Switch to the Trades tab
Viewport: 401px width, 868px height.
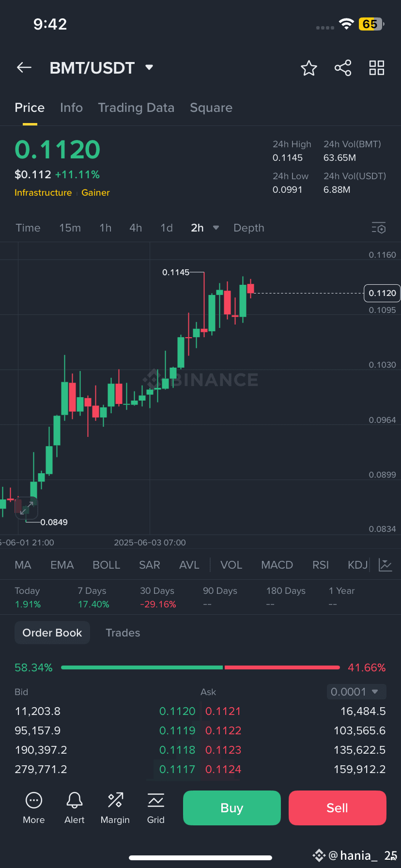click(123, 633)
